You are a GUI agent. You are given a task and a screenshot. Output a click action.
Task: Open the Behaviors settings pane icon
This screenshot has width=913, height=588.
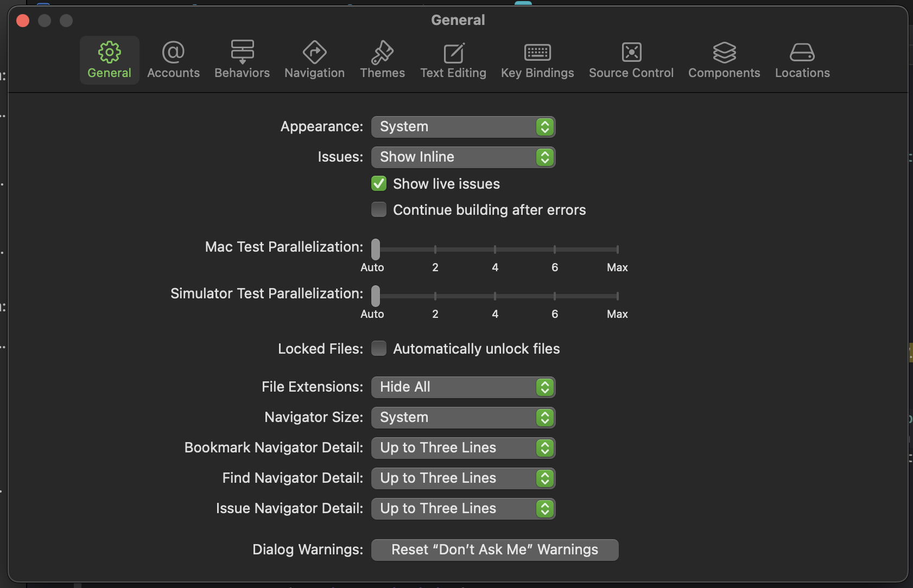[x=242, y=53]
